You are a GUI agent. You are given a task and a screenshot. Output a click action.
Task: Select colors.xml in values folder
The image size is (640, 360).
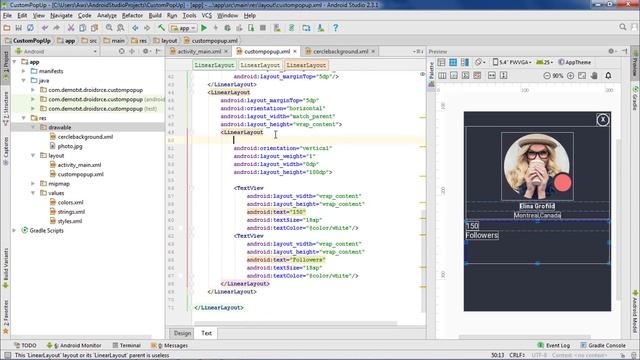70,202
